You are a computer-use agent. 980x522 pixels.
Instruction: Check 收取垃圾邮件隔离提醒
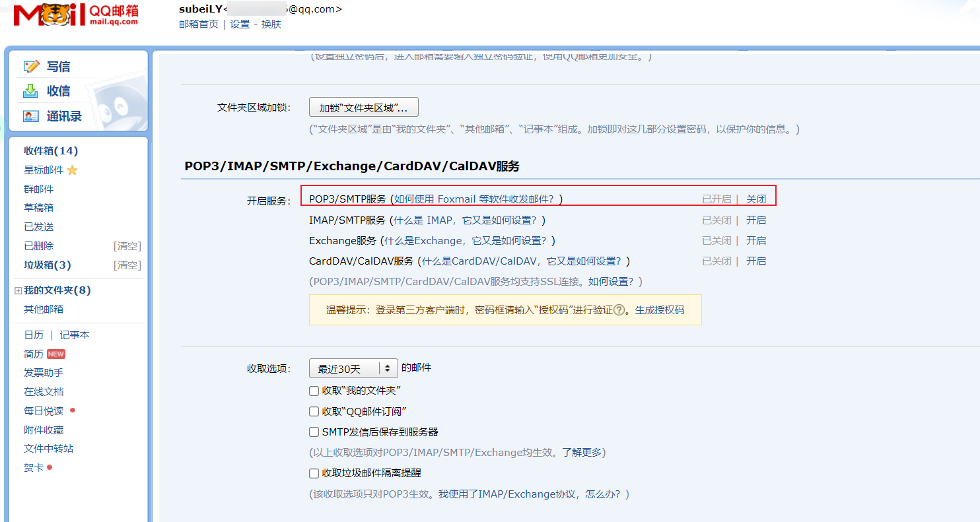[x=314, y=473]
